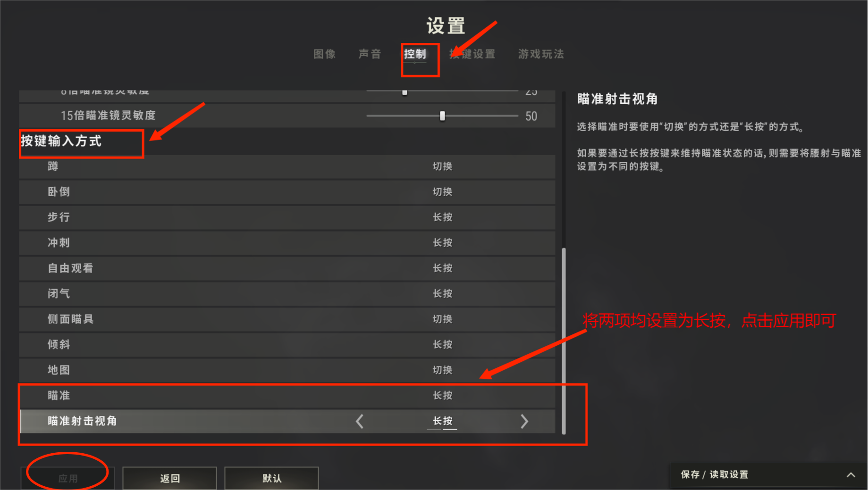Select the 控制 tab
868x490 pixels.
coord(415,54)
